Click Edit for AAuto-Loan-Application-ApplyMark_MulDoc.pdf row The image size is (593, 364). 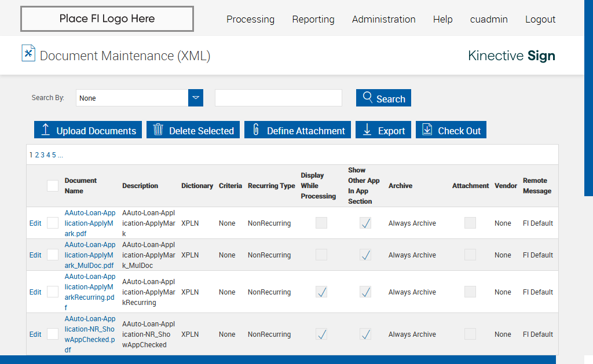[x=35, y=255]
